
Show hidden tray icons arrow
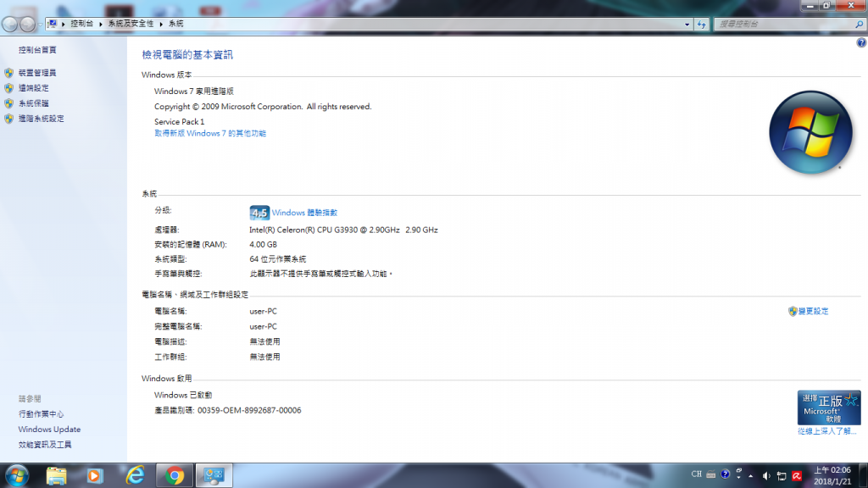pyautogui.click(x=751, y=476)
